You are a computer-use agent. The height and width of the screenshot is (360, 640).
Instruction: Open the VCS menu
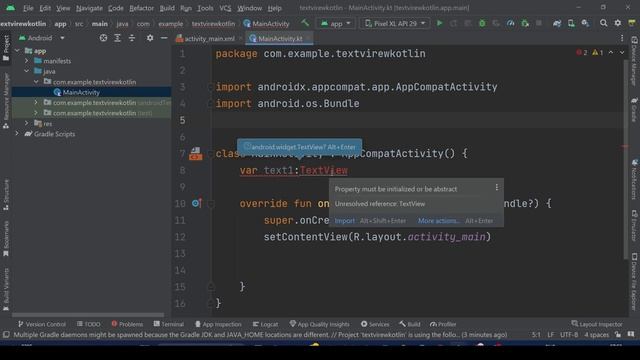click(225, 8)
